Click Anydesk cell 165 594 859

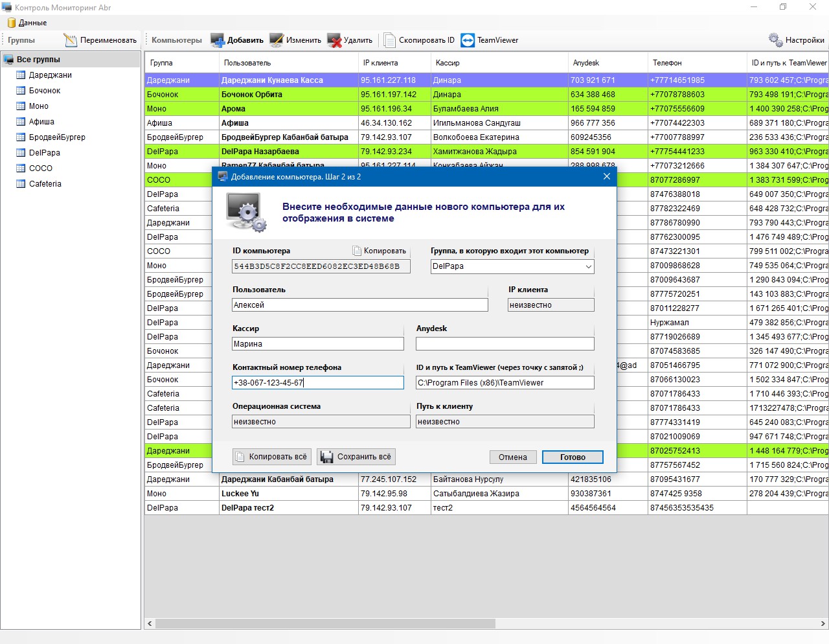[608, 109]
